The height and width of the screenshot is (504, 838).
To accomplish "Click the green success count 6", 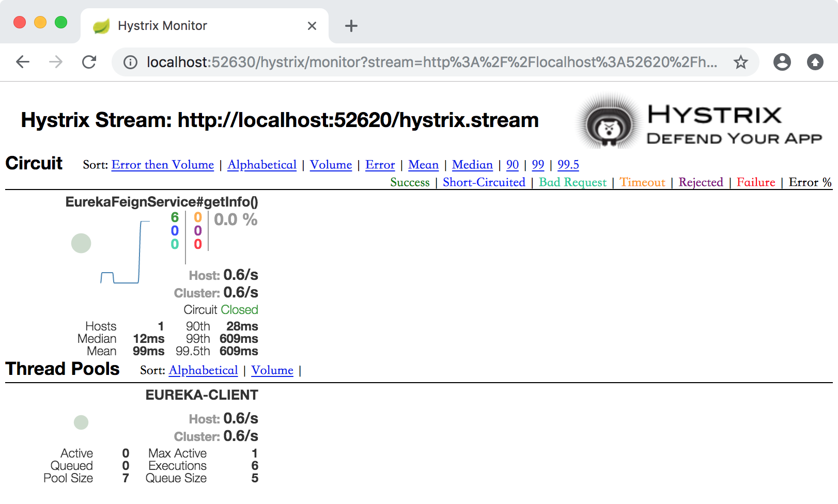I will [x=175, y=217].
